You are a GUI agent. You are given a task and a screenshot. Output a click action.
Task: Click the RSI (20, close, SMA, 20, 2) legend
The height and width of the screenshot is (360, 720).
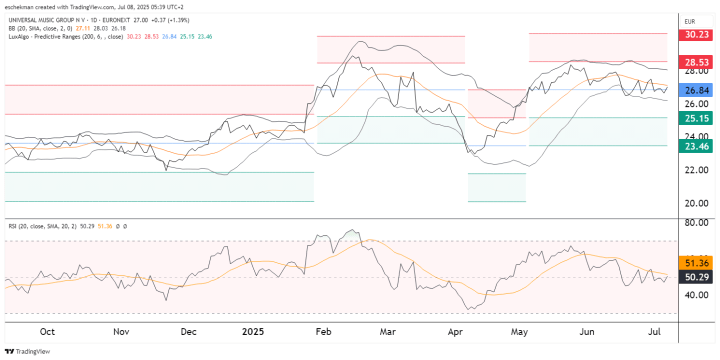44,226
